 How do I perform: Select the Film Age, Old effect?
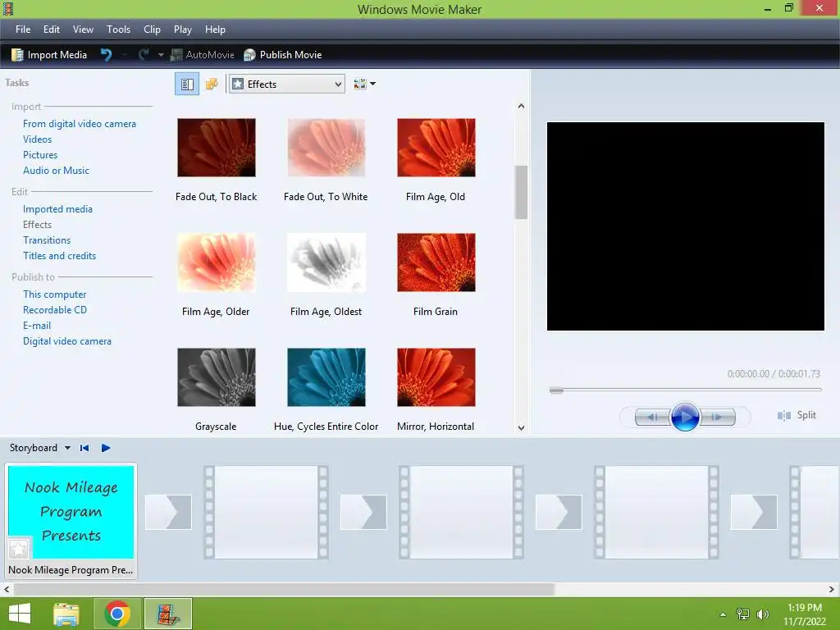(436, 148)
